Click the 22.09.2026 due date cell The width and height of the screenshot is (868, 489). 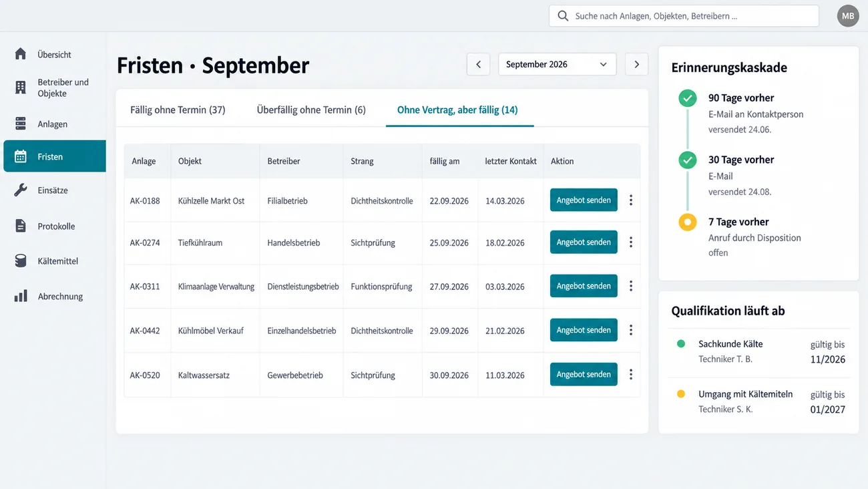(449, 201)
